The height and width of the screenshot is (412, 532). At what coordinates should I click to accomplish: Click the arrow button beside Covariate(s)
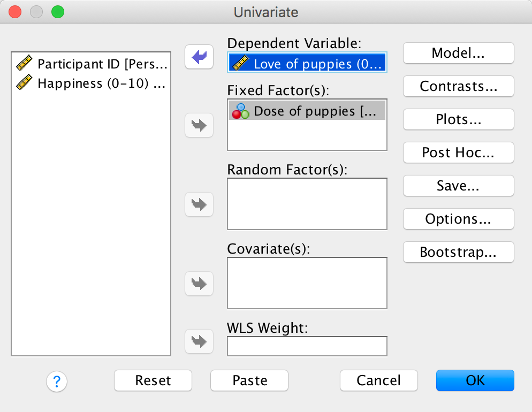199,284
